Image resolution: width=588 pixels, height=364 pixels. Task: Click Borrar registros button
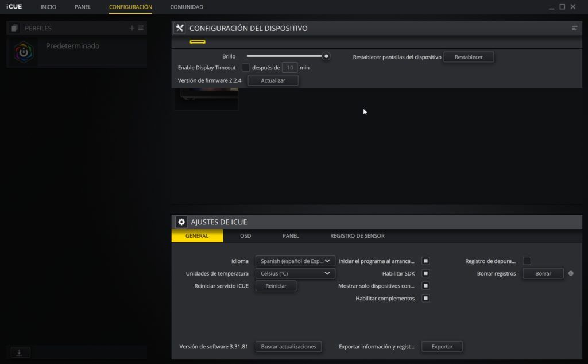tap(543, 274)
